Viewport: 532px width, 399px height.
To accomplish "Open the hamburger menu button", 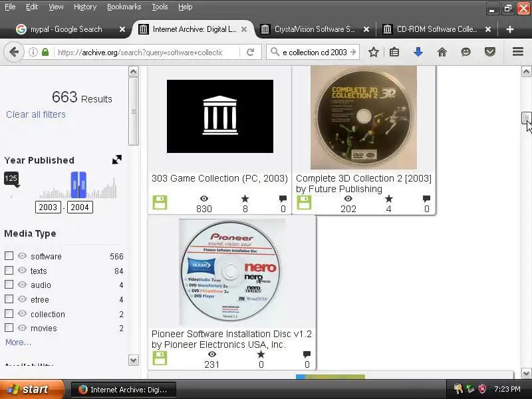I will (518, 52).
